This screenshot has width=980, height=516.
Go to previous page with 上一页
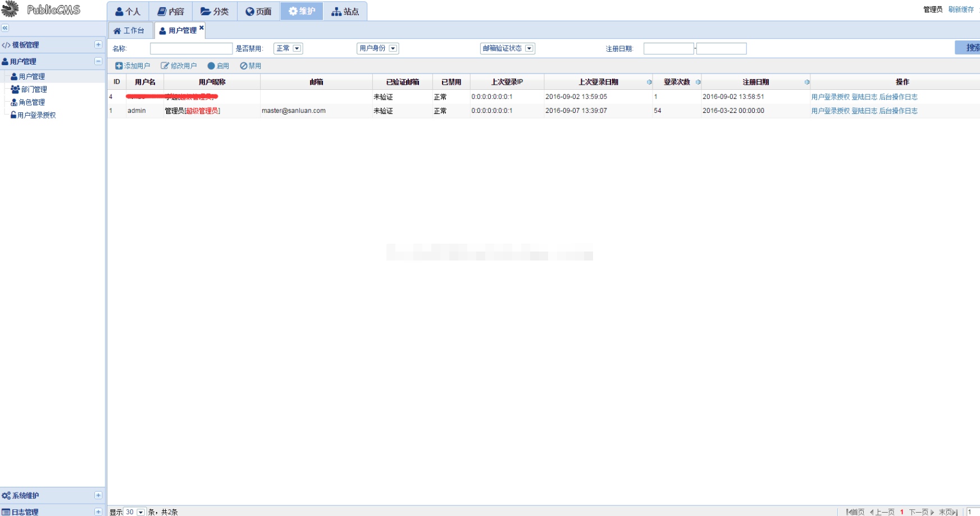click(882, 512)
